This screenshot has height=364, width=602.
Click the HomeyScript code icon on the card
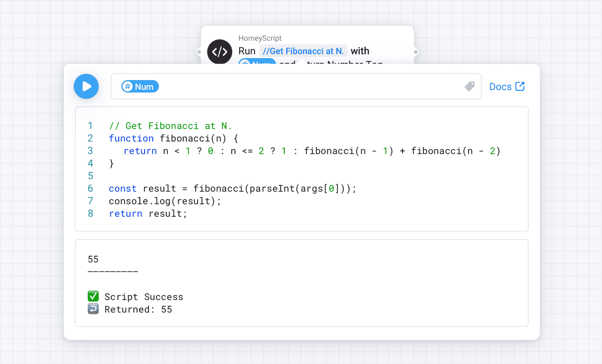[219, 51]
